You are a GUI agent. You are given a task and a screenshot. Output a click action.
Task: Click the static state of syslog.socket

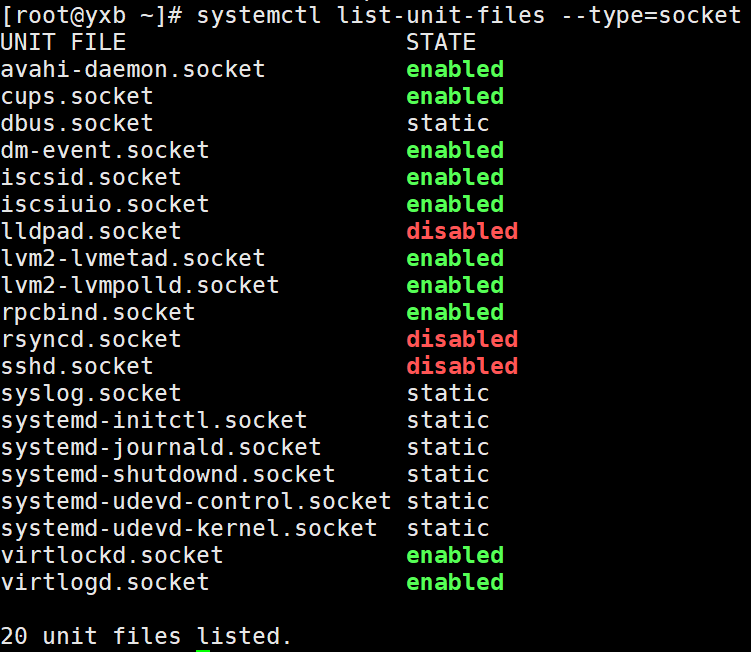click(448, 393)
